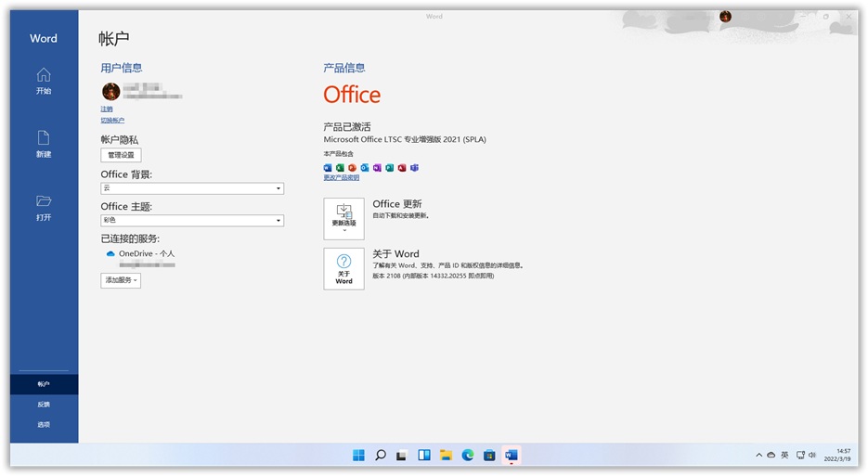The height and width of the screenshot is (476, 868).
Task: Select 帐户 in the left sidebar
Action: [44, 384]
